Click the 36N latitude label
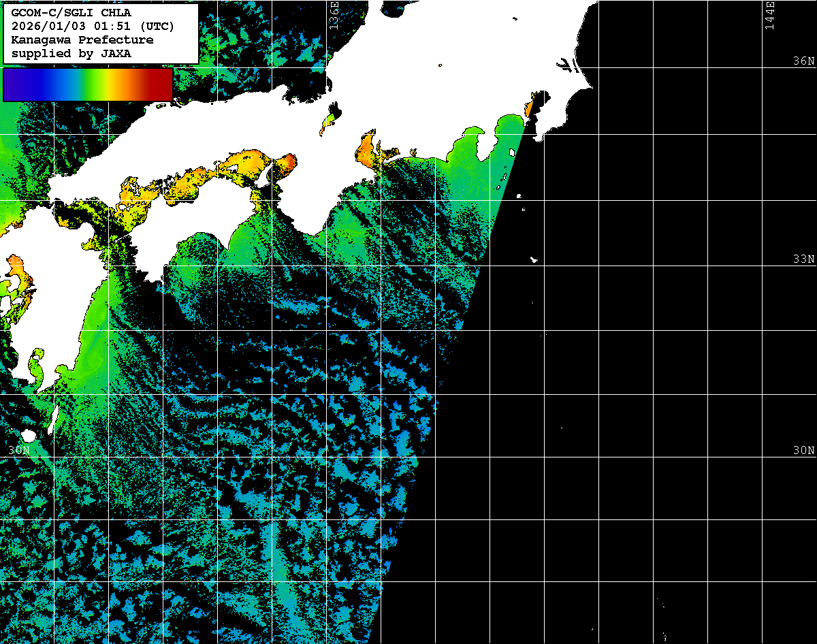 (803, 61)
